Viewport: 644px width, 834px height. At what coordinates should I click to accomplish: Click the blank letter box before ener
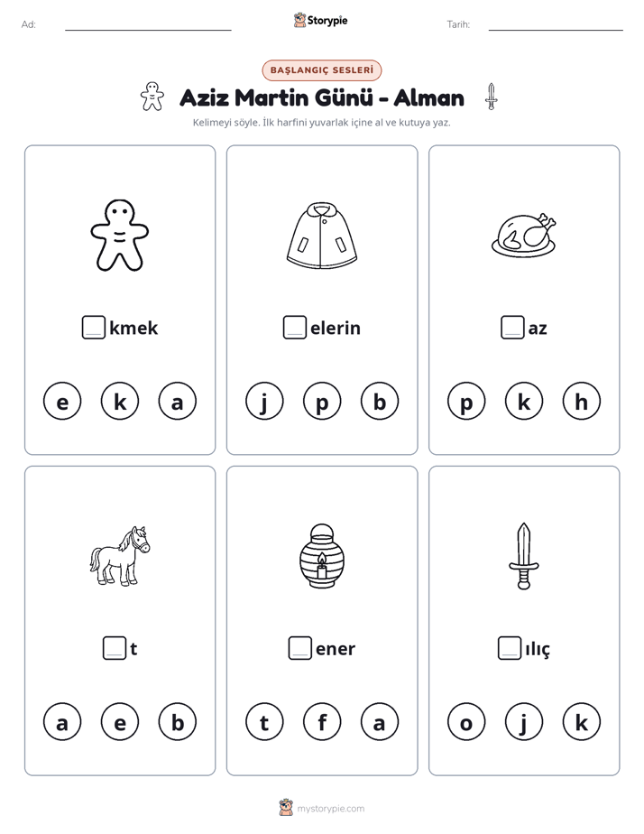299,648
